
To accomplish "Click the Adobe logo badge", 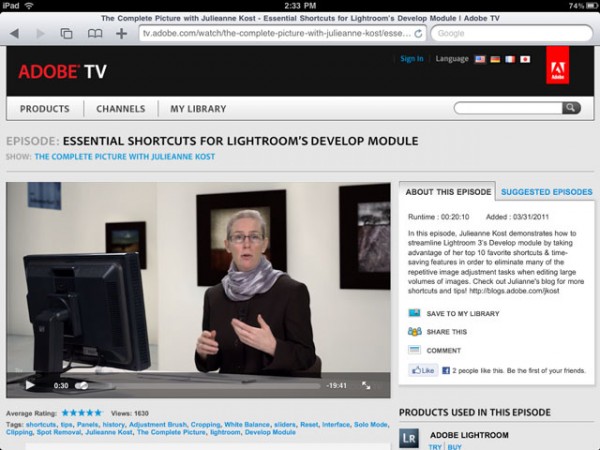I will click(x=558, y=71).
